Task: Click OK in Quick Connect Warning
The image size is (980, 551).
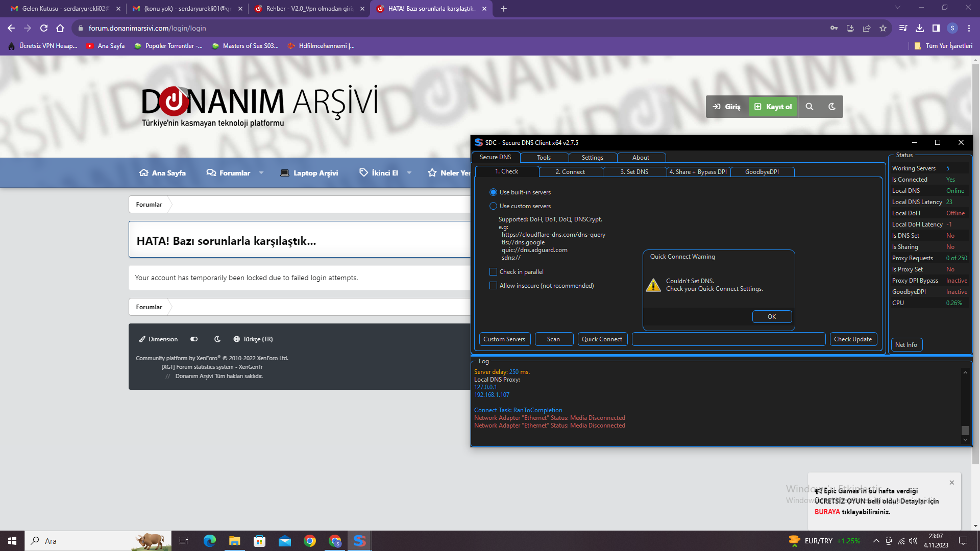Action: [x=772, y=317]
